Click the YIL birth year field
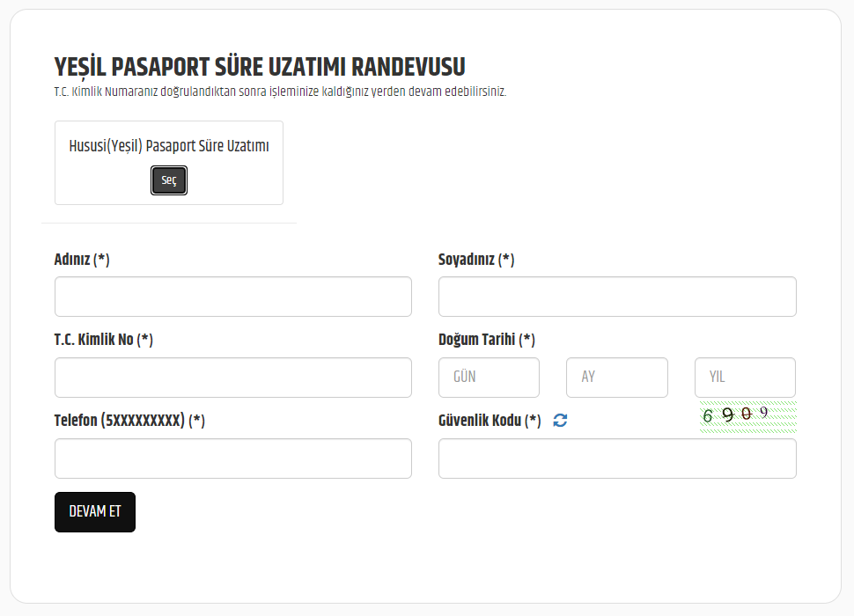854x616 pixels. click(x=745, y=378)
